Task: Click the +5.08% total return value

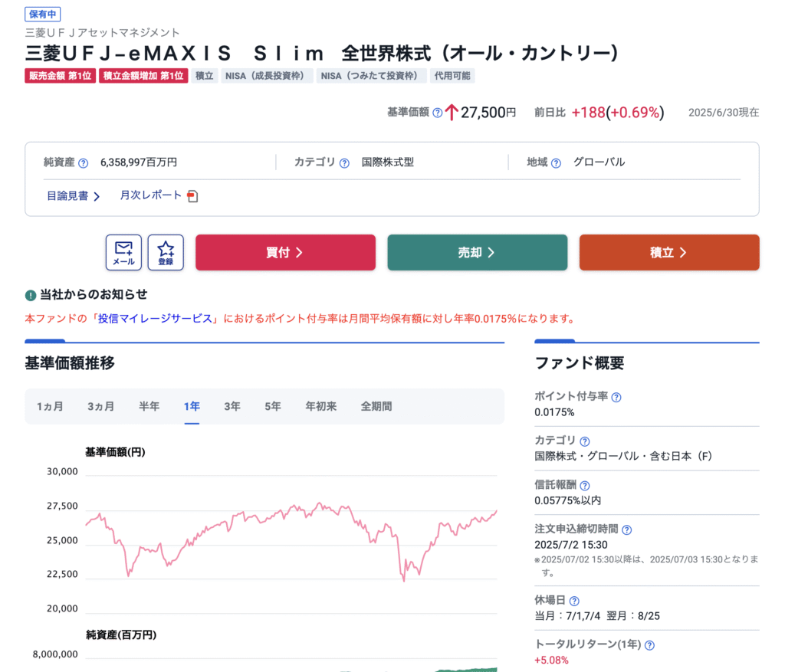Action: pos(551,661)
